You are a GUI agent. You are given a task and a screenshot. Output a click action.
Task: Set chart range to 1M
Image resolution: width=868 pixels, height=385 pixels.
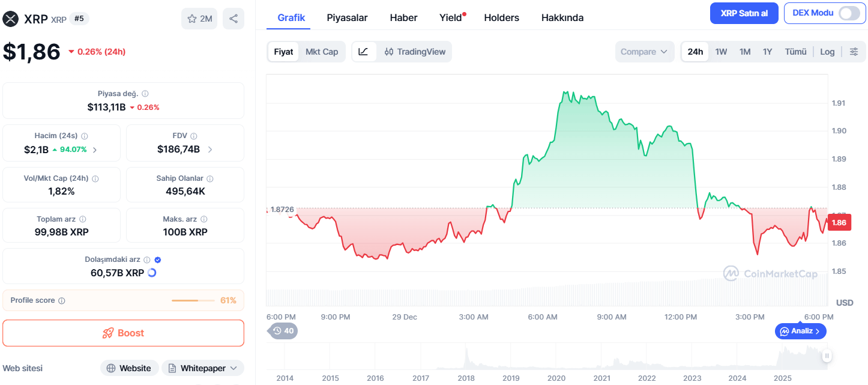tap(745, 52)
